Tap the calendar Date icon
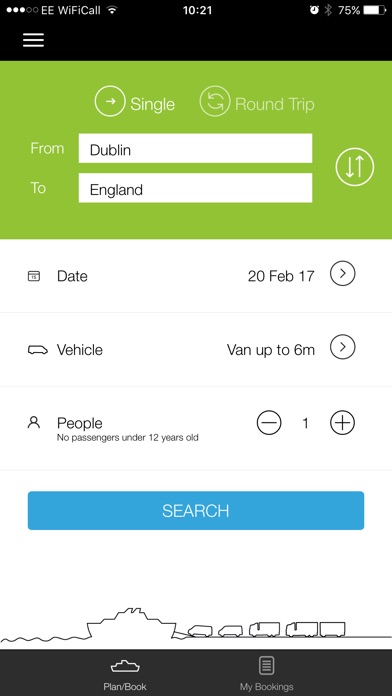The height and width of the screenshot is (696, 392). click(x=34, y=276)
